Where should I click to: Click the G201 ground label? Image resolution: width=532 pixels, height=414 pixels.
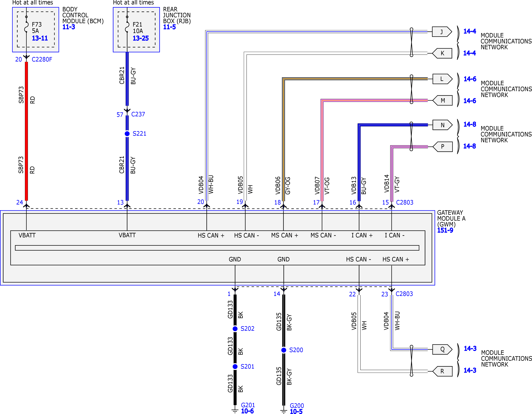tap(248, 405)
